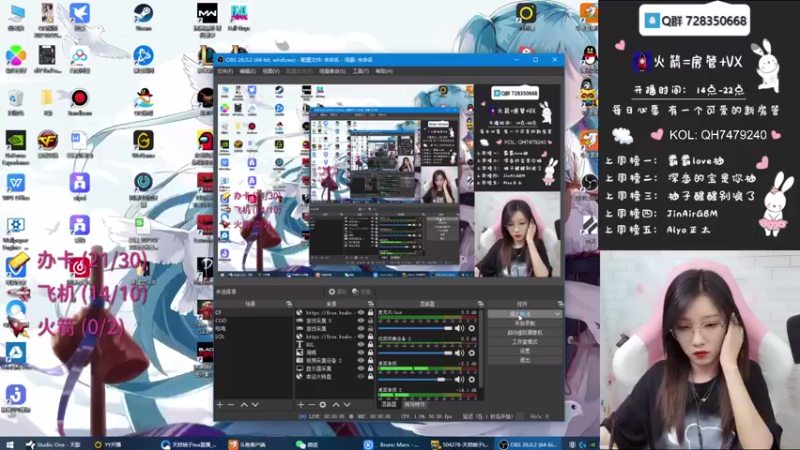The height and width of the screenshot is (450, 800).
Task: Open settings gear for 麦克风/Aux channel
Action: 471,328
